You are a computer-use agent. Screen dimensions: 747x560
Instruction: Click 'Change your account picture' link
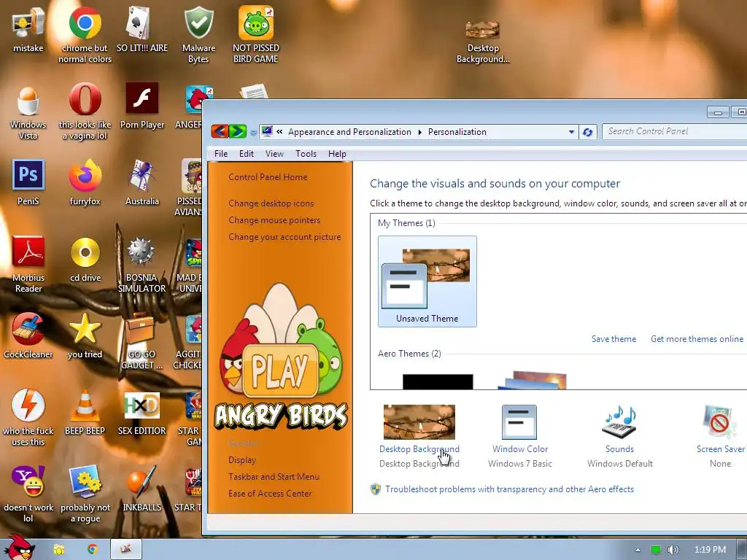point(285,237)
